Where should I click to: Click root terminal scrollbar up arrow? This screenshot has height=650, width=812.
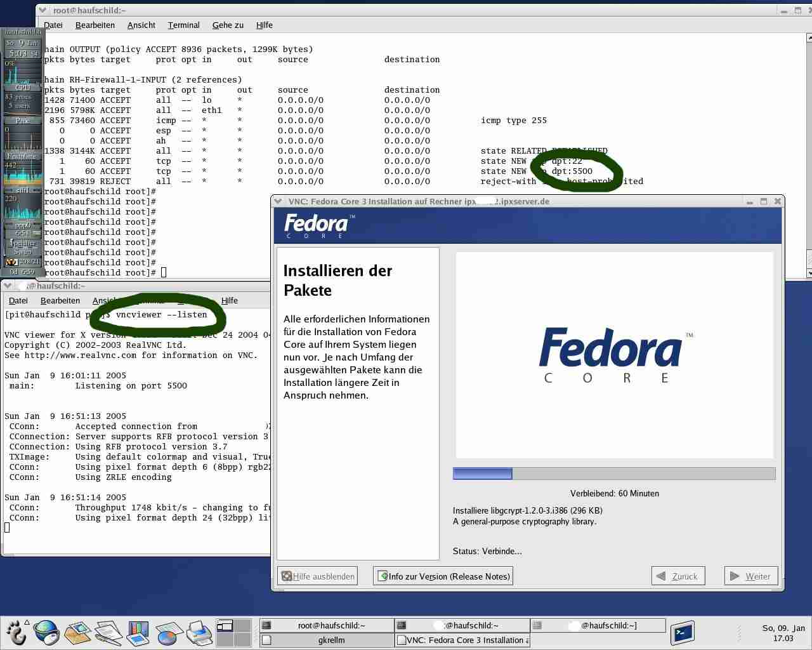pyautogui.click(x=809, y=38)
